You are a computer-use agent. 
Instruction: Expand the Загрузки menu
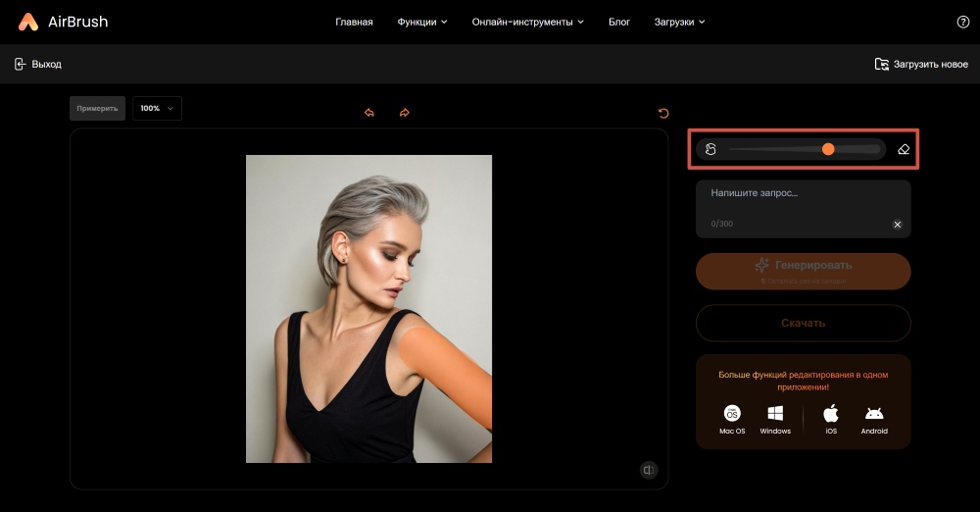point(679,22)
